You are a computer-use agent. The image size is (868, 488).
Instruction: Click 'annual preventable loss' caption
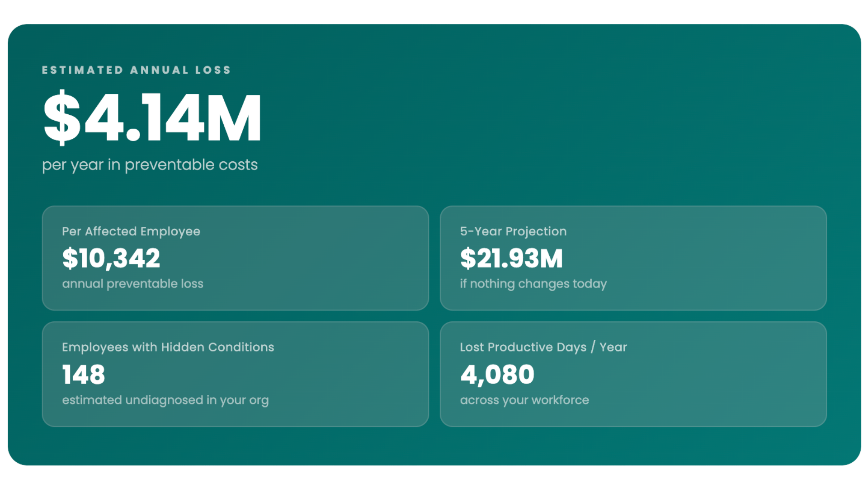coord(132,284)
